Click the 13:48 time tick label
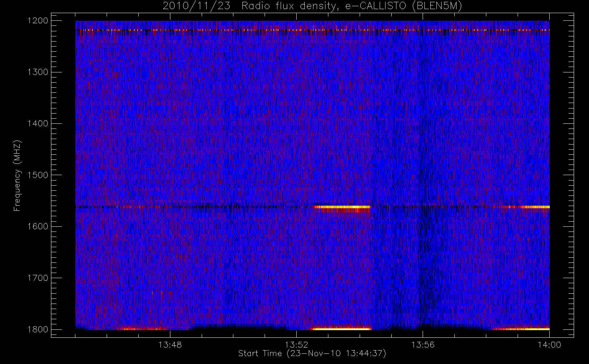Screen dimensions: 589x364 click(170, 345)
